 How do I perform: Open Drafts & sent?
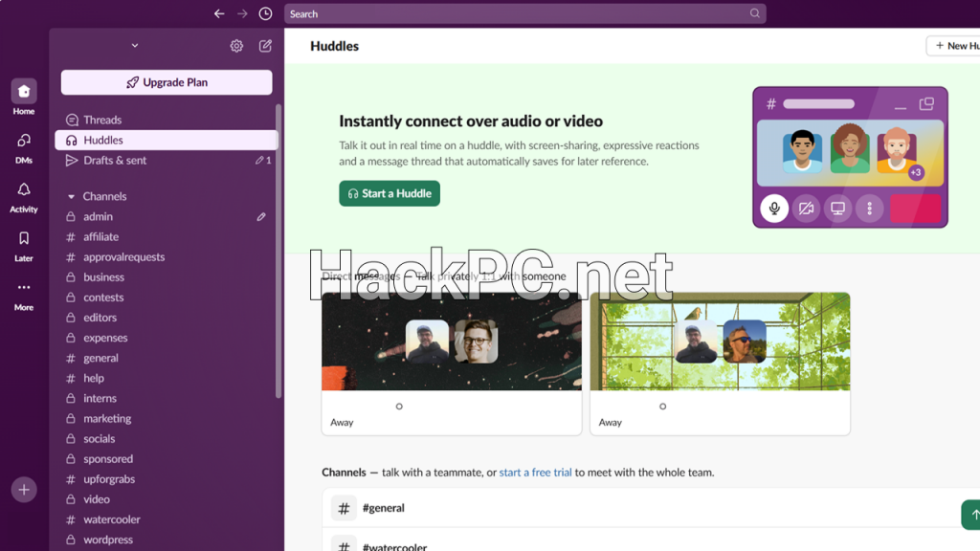(167, 160)
